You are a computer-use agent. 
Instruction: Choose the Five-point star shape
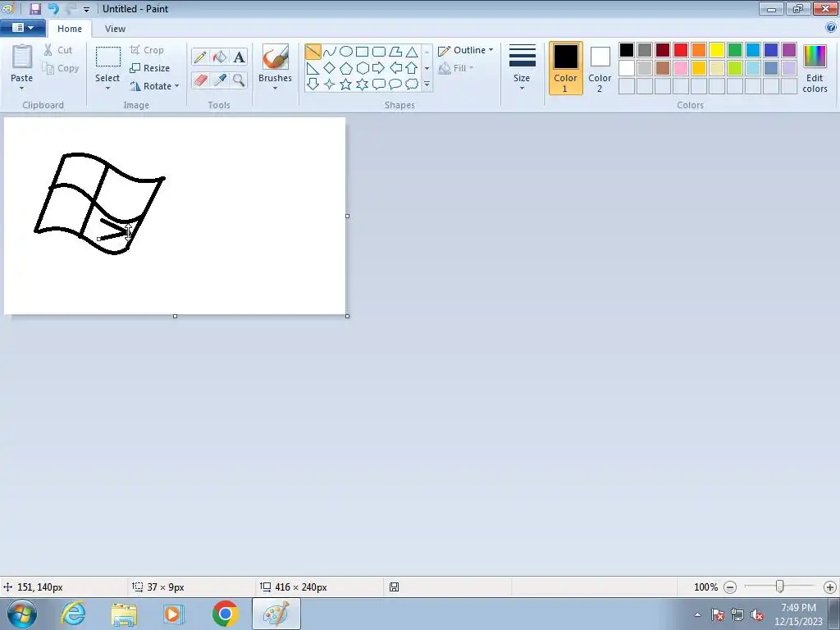[346, 84]
